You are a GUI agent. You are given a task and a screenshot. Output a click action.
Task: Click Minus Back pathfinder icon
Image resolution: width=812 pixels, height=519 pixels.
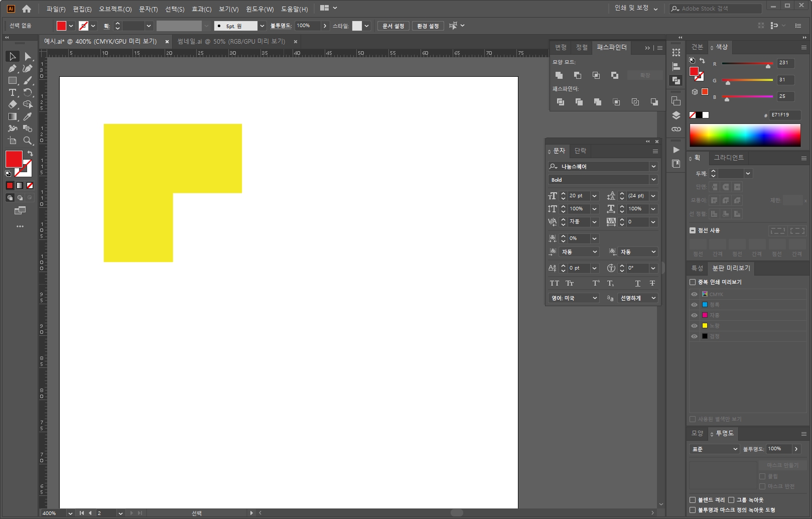point(654,102)
